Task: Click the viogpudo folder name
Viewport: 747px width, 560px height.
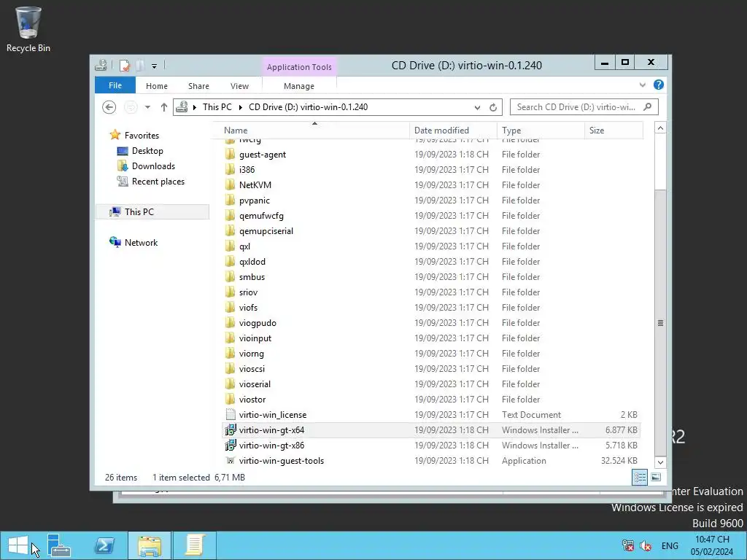Action: pos(258,323)
